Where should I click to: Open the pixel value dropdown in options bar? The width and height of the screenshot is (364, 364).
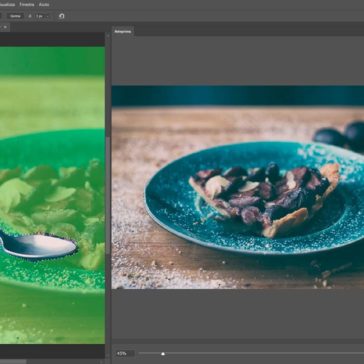click(x=41, y=16)
